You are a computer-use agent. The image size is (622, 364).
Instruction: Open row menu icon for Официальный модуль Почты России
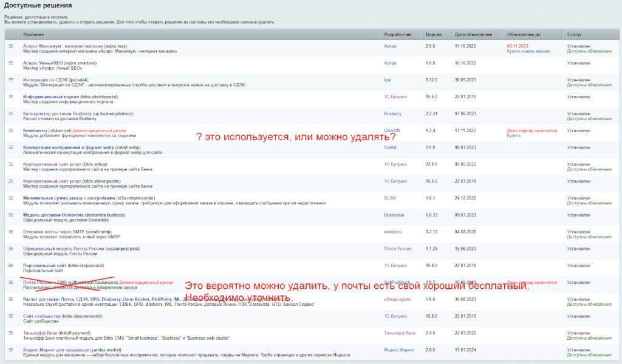coord(11,249)
